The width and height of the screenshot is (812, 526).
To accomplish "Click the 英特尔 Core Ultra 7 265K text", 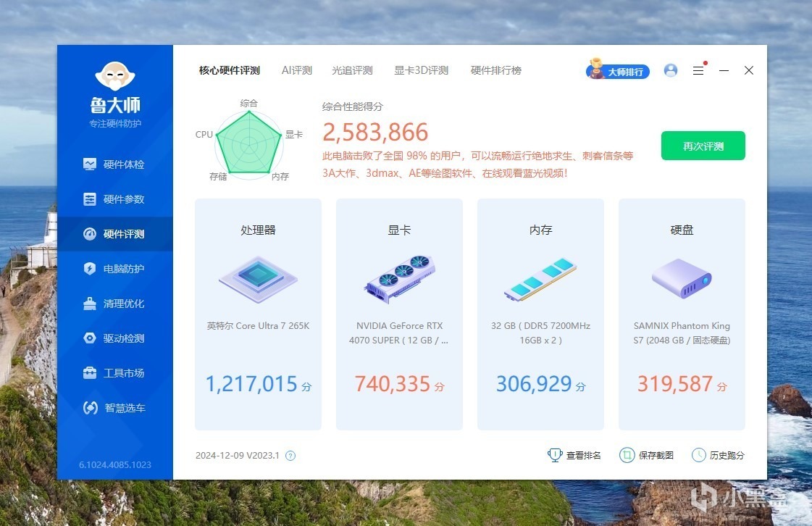I will [x=258, y=326].
